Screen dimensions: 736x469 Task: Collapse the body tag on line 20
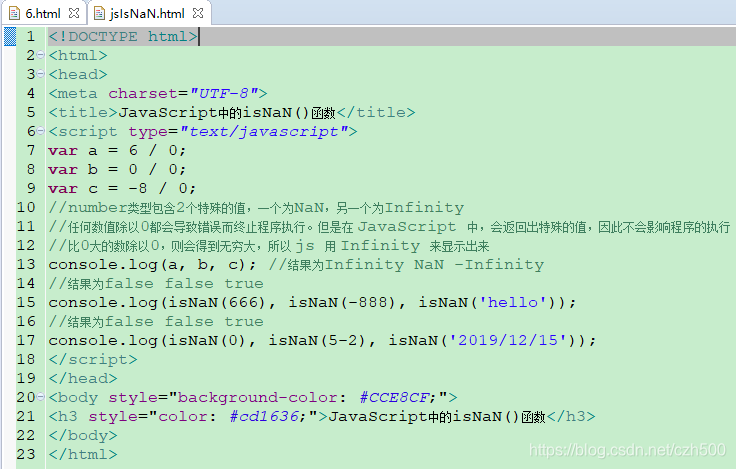click(40, 397)
